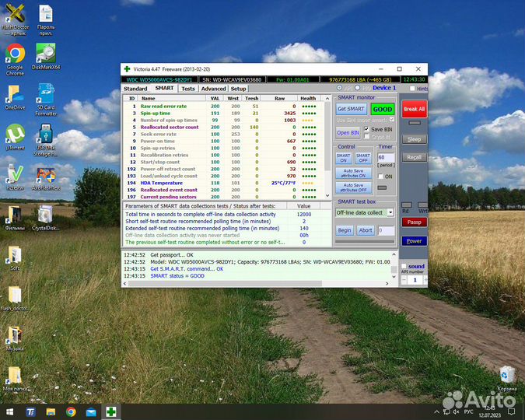Launch the h2testw desktop shortcut
The image size is (525, 420).
[x=15, y=177]
